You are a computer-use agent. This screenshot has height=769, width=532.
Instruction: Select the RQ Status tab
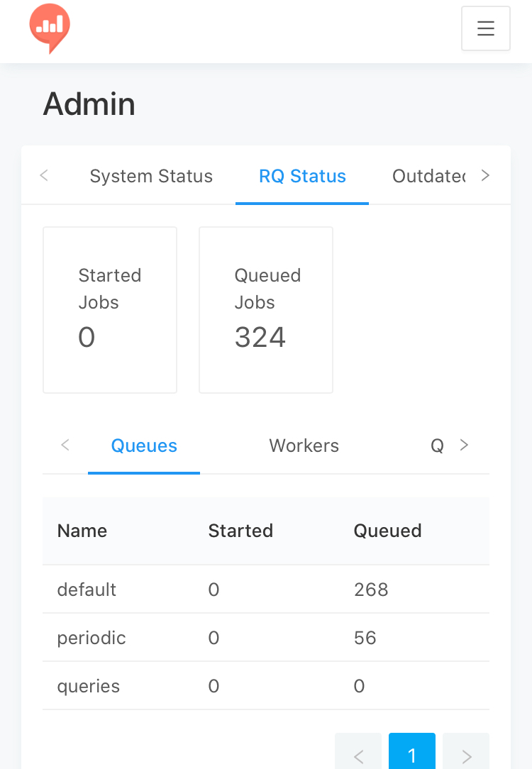pos(302,176)
